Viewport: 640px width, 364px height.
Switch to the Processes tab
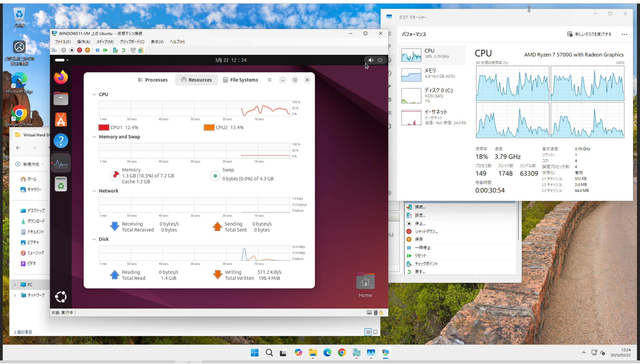[x=153, y=80]
